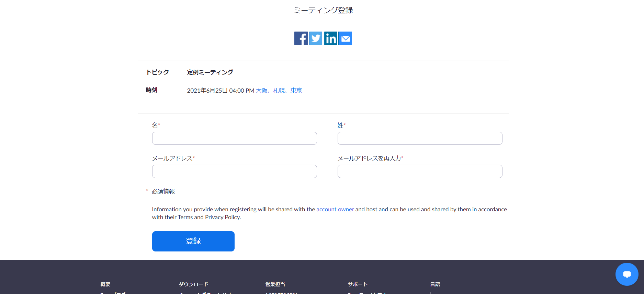Screen dimensions: 644x294
Task: Focus the 姓 (last name) field
Action: click(420, 138)
